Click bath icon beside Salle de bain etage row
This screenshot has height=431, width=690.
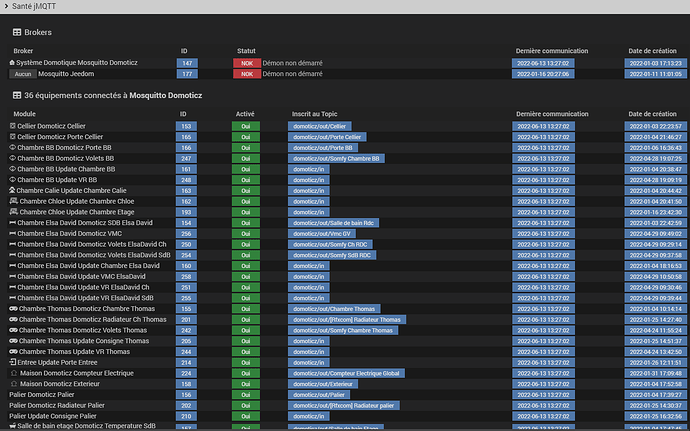(12, 426)
